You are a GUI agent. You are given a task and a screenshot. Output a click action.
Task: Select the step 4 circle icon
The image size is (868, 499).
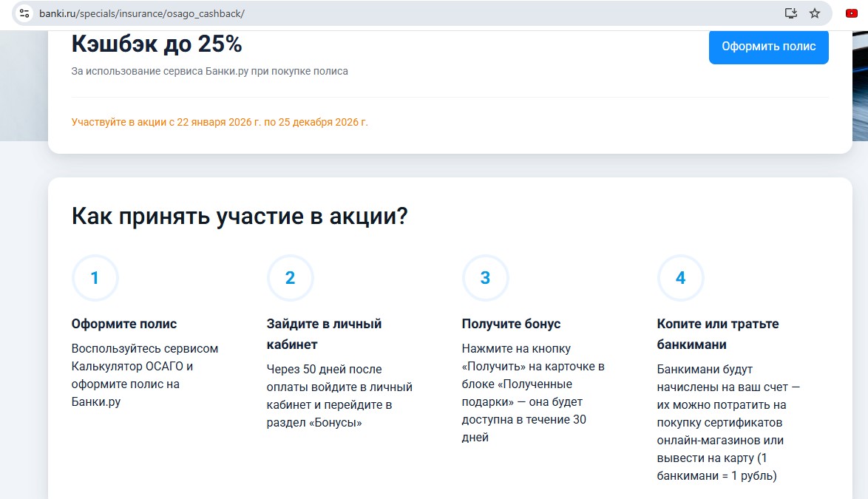coord(680,278)
